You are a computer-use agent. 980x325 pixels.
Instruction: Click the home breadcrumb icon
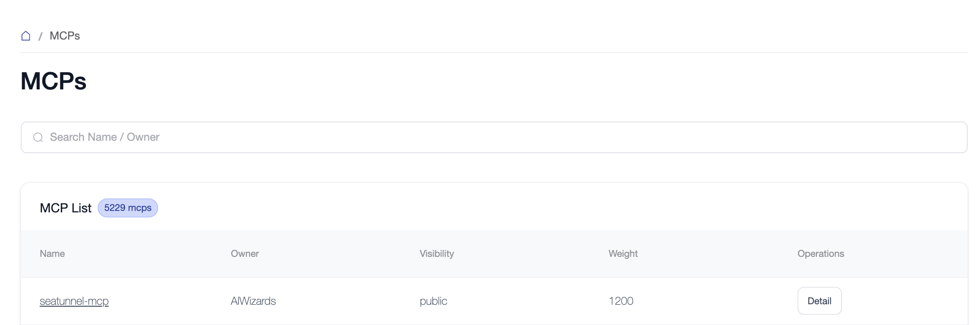(x=26, y=36)
